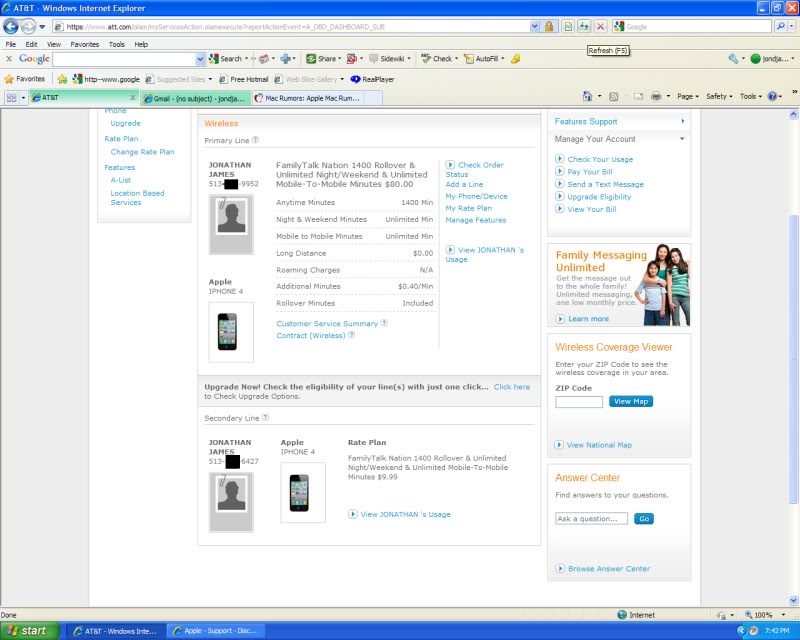Viewport: 800px width, 640px height.
Task: Click the Favorites star icon
Action: [x=9, y=79]
